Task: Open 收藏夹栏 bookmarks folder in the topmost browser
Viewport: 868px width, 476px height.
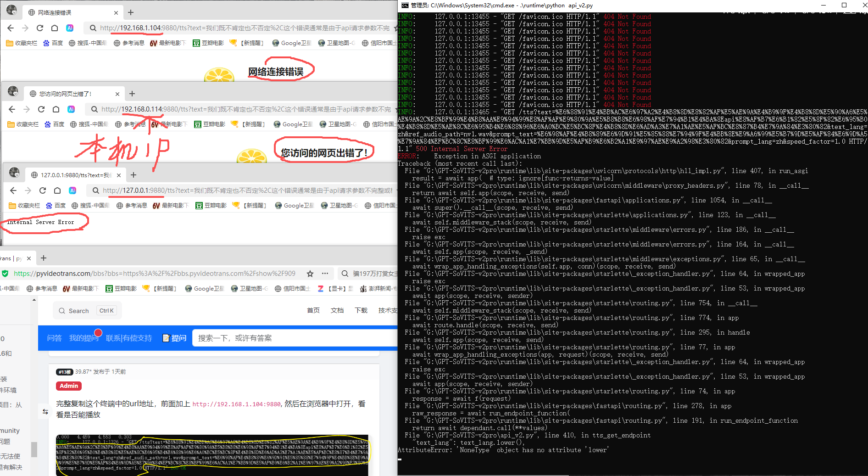Action: pos(22,43)
